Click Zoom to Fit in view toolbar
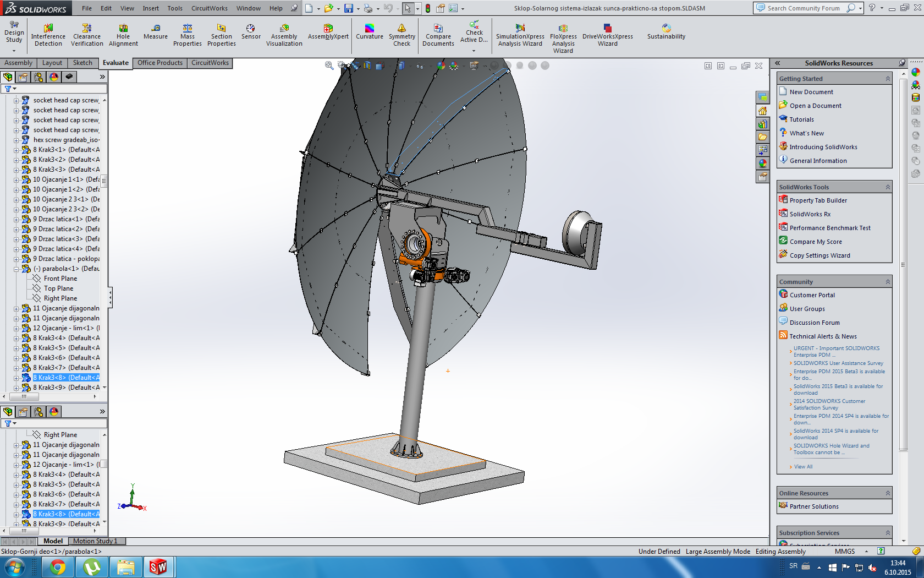This screenshot has width=924, height=578. coord(329,66)
